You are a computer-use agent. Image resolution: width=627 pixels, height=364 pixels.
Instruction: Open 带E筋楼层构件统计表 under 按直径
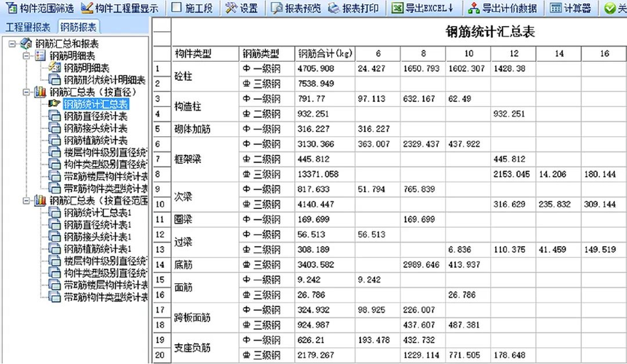pos(106,177)
